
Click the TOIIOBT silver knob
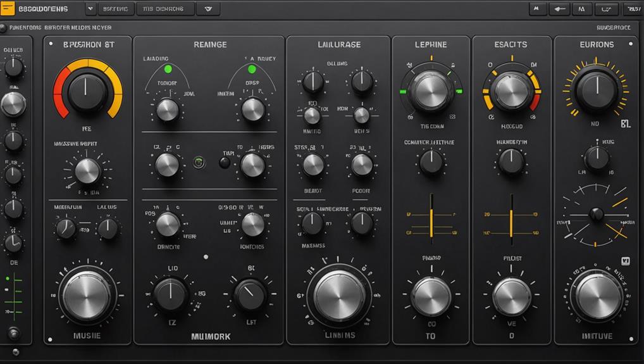pyautogui.click(x=168, y=110)
